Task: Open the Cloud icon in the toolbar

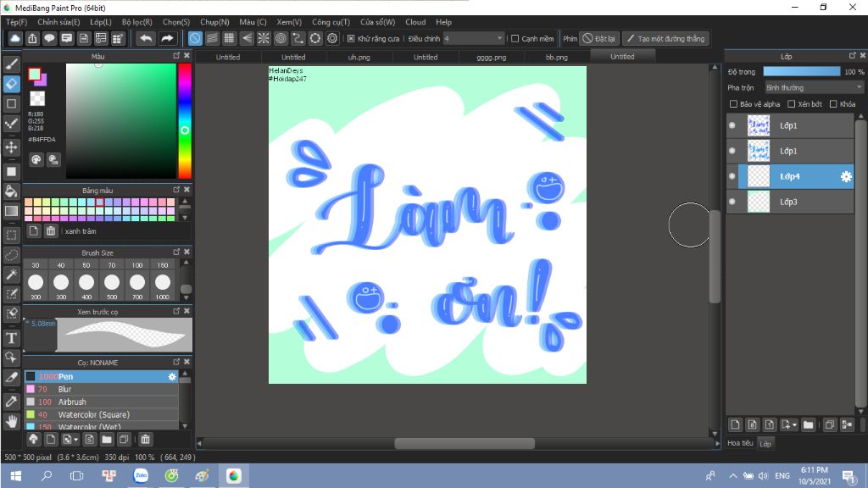Action: point(15,38)
